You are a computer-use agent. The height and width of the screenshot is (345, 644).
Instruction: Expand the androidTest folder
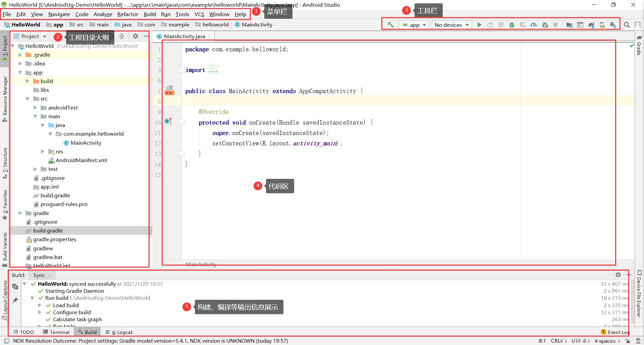pyautogui.click(x=35, y=108)
